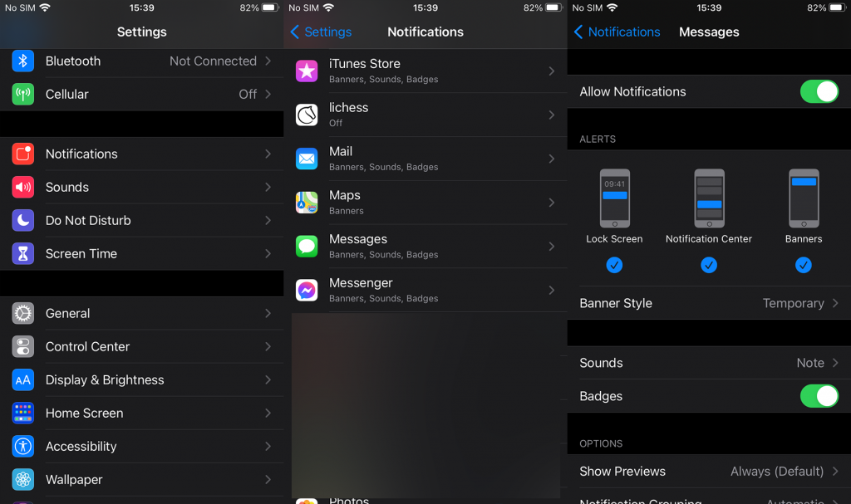Tap the 'Off' status on lichess row

(x=336, y=123)
